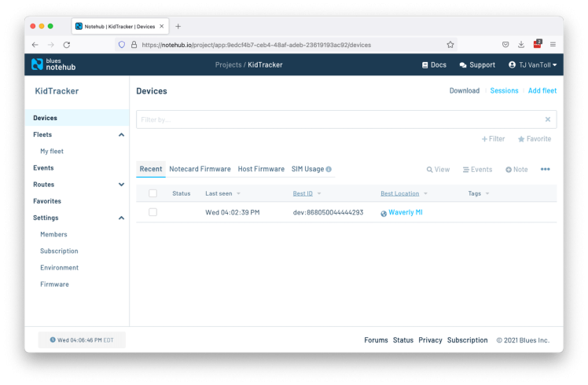Viewport: 588px width, 385px height.
Task: Open Events in the sidebar
Action: 43,167
